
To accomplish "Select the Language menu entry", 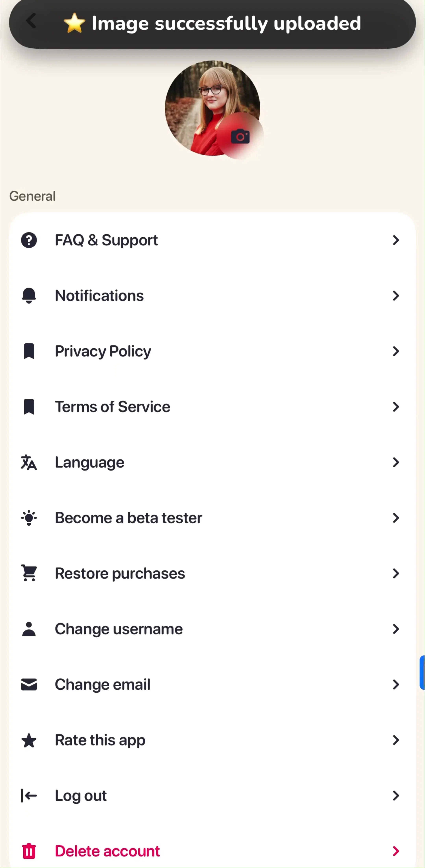I will pos(212,462).
